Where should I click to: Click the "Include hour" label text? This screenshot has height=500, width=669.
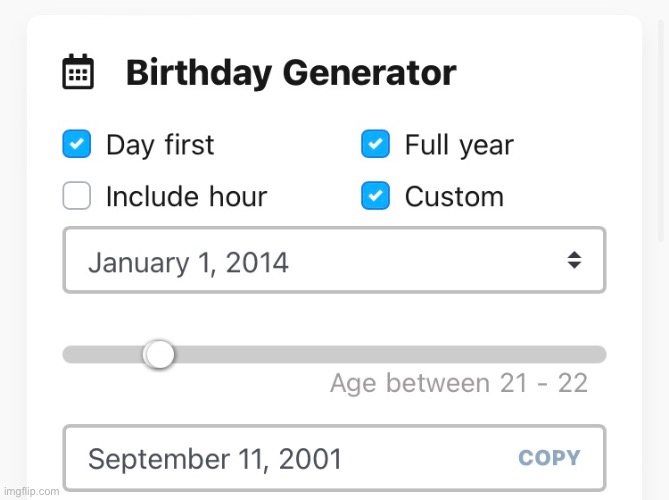pos(186,196)
